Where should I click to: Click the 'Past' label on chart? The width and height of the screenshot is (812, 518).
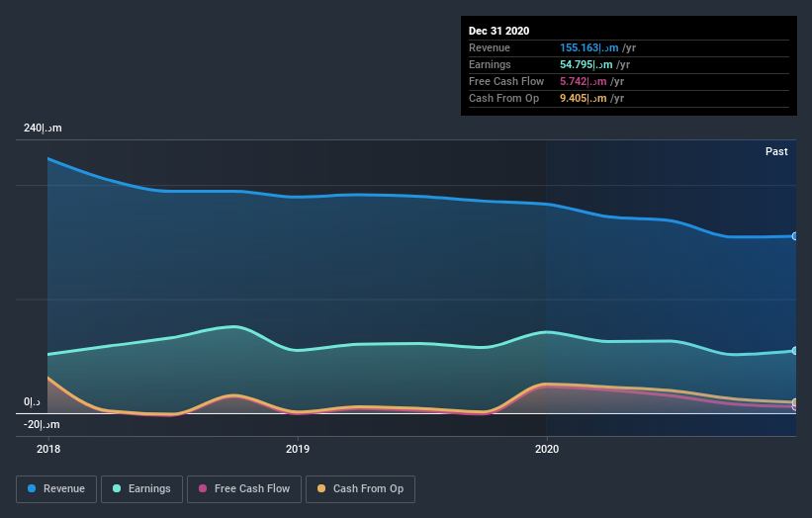point(776,151)
